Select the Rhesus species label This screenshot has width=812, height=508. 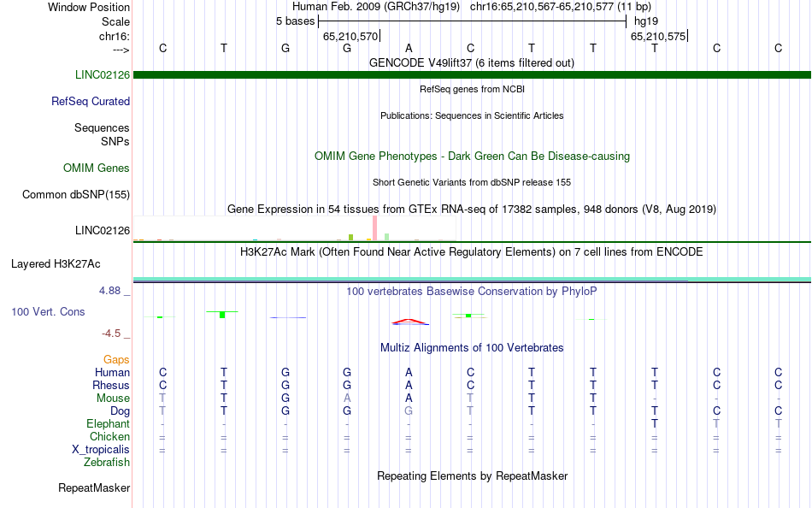point(111,385)
